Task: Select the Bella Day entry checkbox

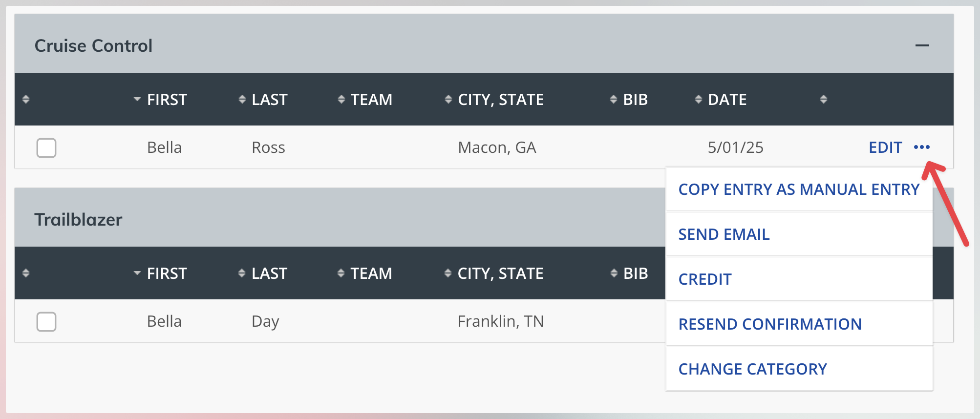Action: point(46,322)
